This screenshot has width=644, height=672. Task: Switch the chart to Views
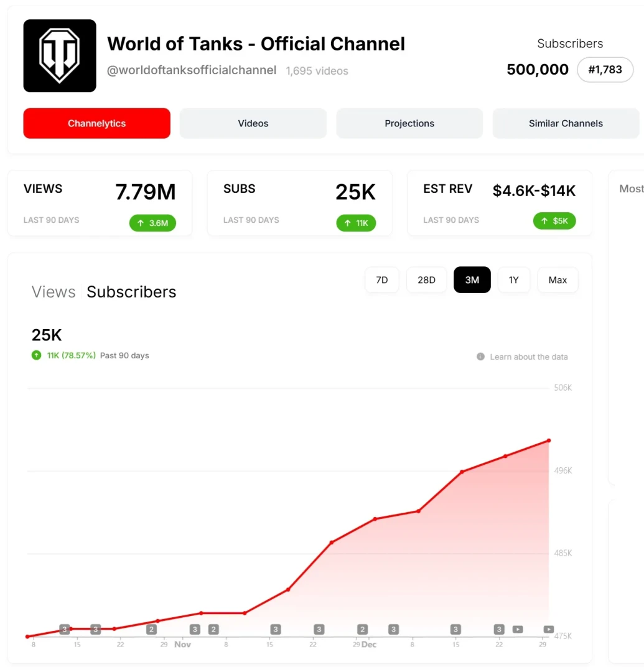click(54, 292)
